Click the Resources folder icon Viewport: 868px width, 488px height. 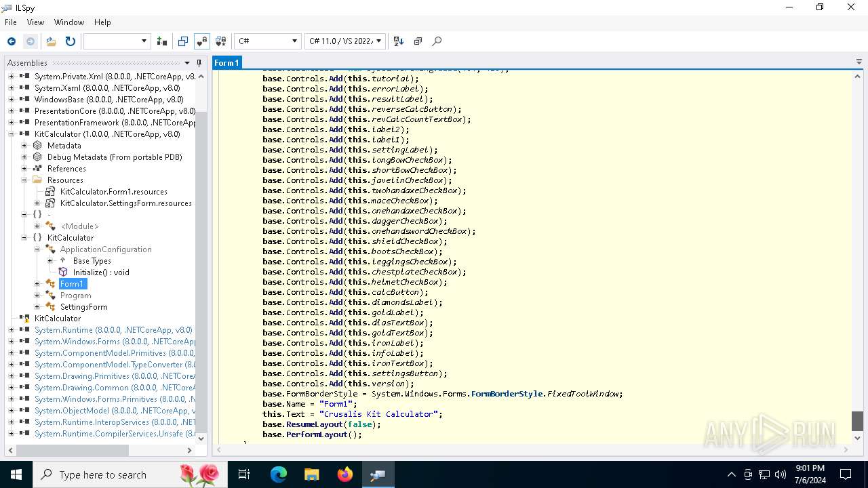tap(37, 180)
